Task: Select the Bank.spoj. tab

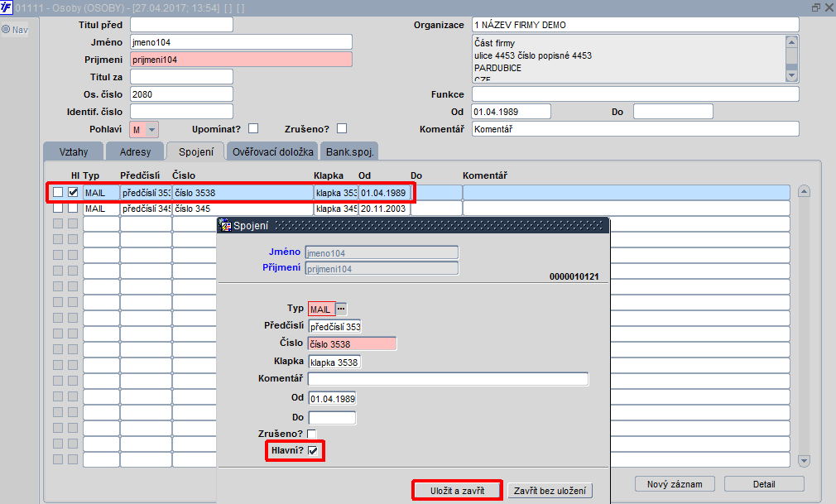Action: 350,152
